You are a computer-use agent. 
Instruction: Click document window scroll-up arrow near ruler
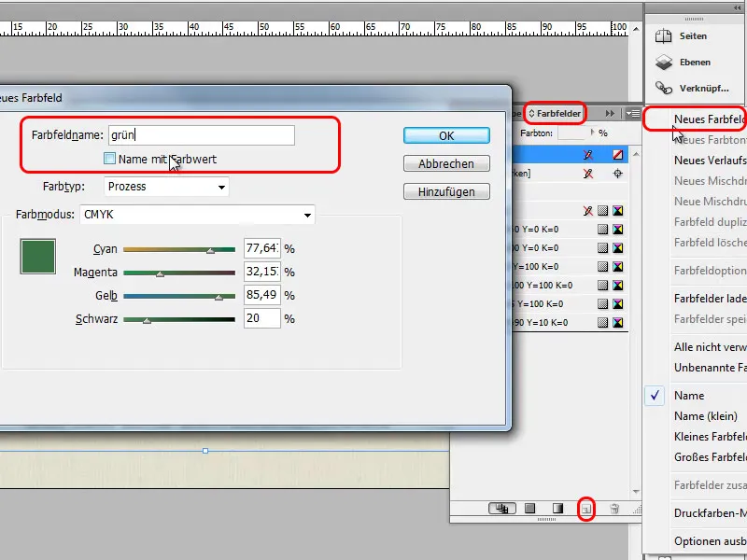pyautogui.click(x=636, y=29)
